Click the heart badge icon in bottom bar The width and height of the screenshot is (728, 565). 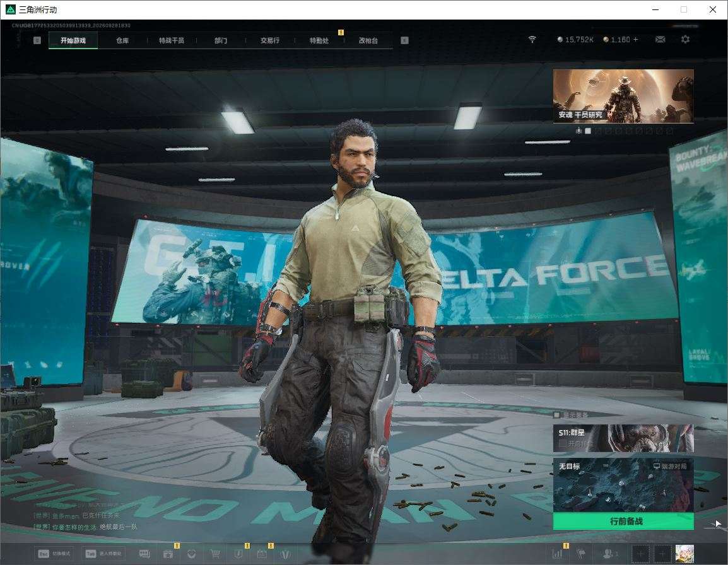coord(191,554)
